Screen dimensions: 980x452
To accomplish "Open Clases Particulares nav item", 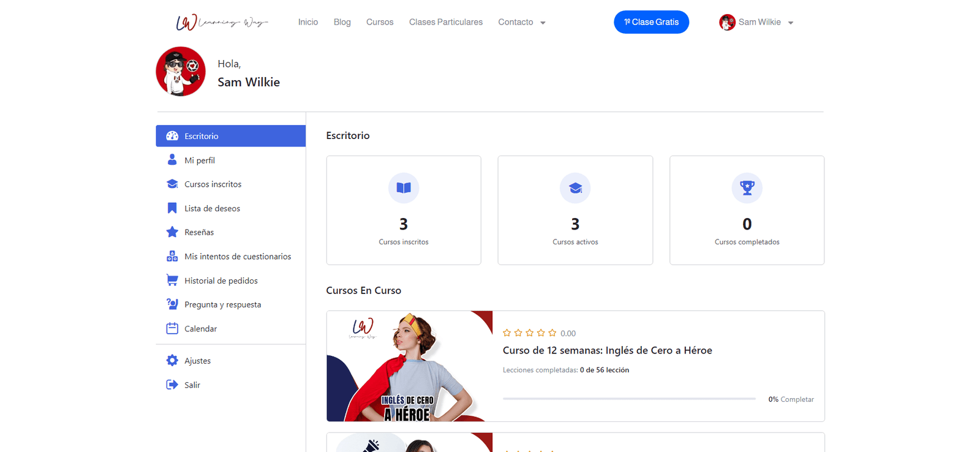I will (446, 22).
